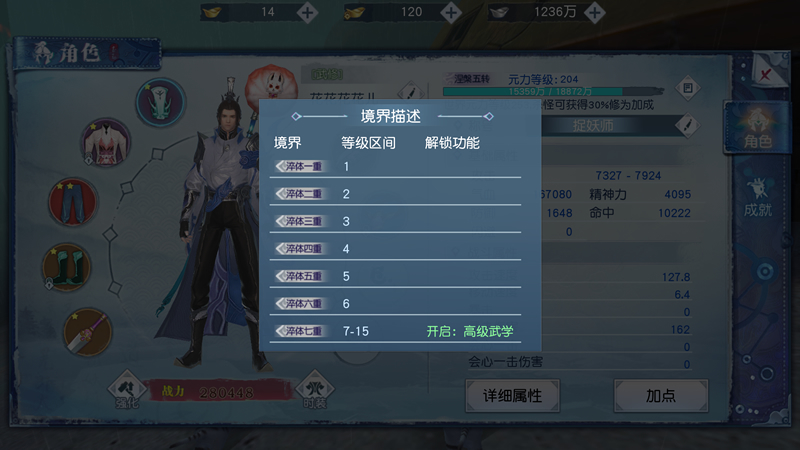Select the blue trousers equipment slot
The width and height of the screenshot is (800, 450).
[72, 202]
